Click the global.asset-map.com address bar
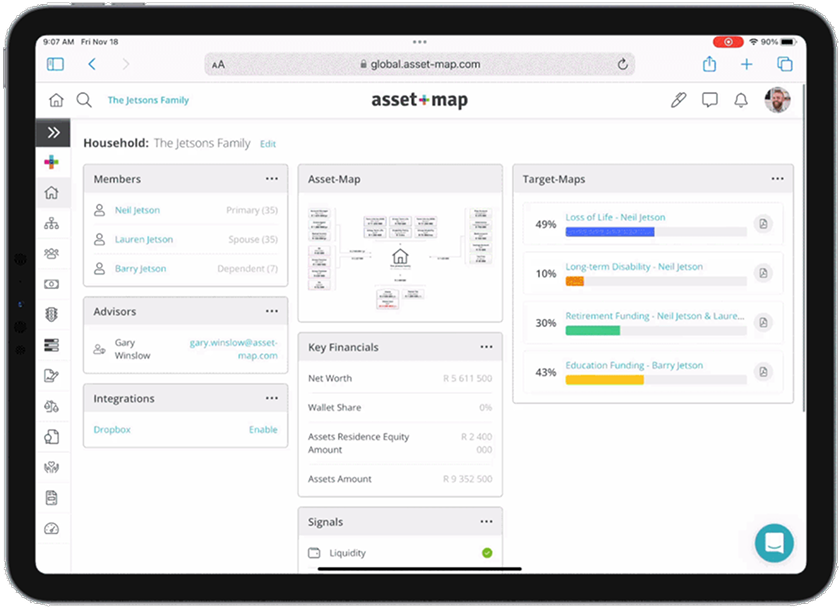This screenshot has height=608, width=840. pos(419,64)
